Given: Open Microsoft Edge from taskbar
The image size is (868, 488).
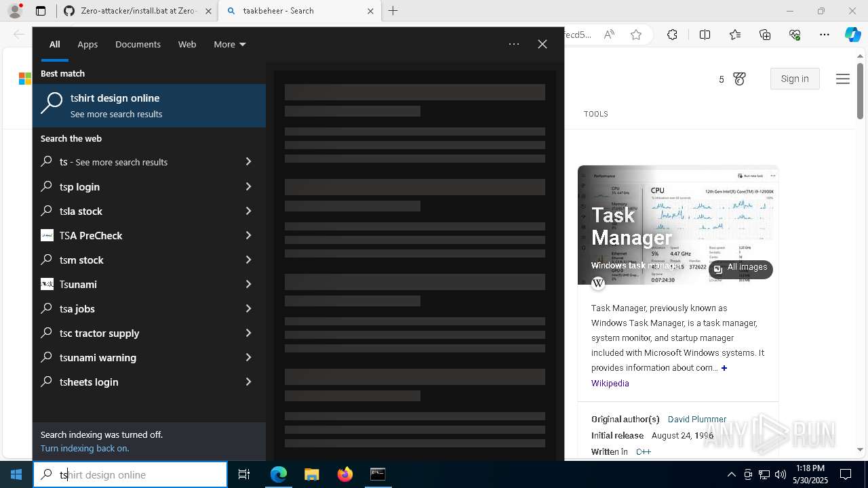Looking at the screenshot, I should point(279,474).
